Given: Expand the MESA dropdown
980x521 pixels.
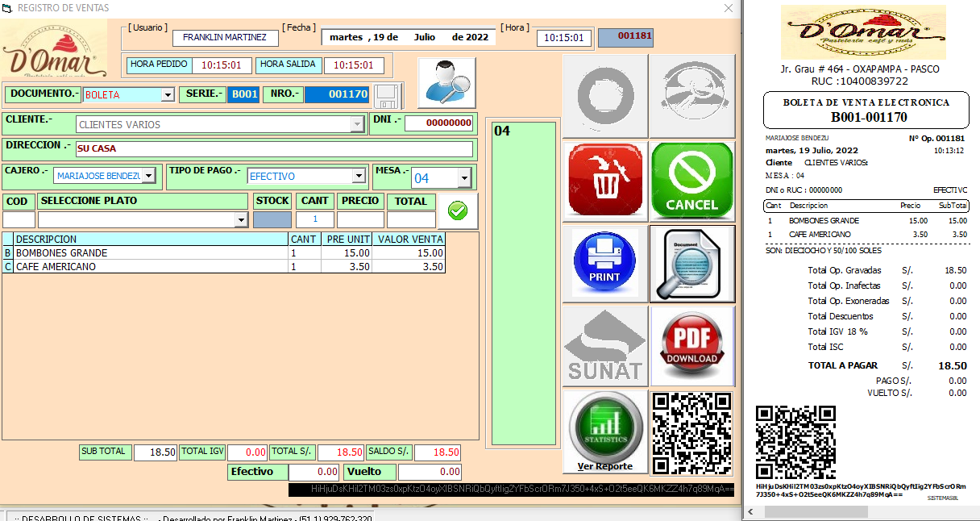Looking at the screenshot, I should coord(464,178).
